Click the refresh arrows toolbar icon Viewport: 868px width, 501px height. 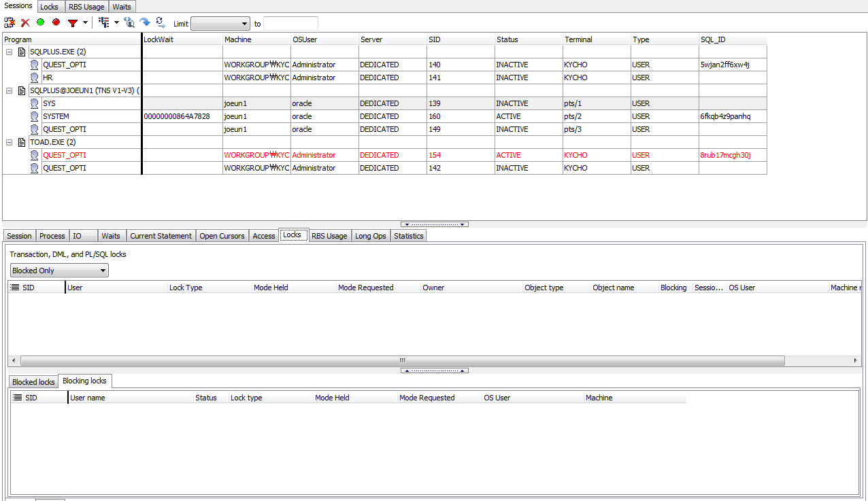pyautogui.click(x=161, y=23)
